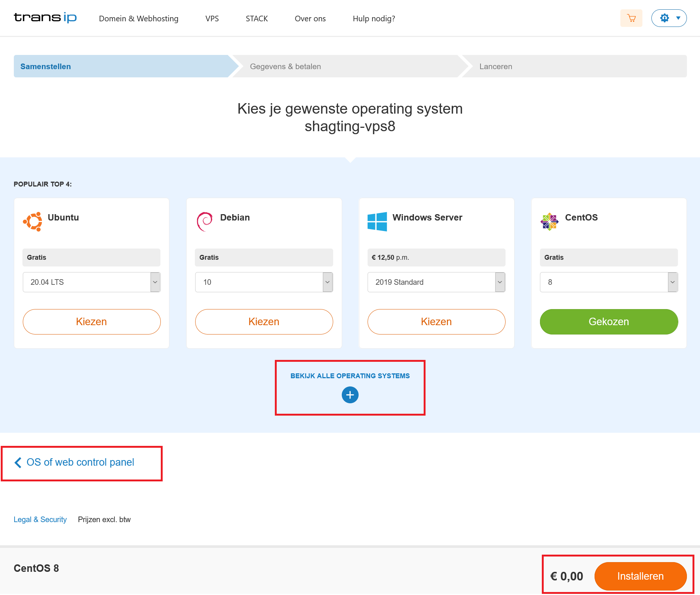Choose Debian with Kiezen button
Image resolution: width=700 pixels, height=595 pixels.
tap(264, 322)
